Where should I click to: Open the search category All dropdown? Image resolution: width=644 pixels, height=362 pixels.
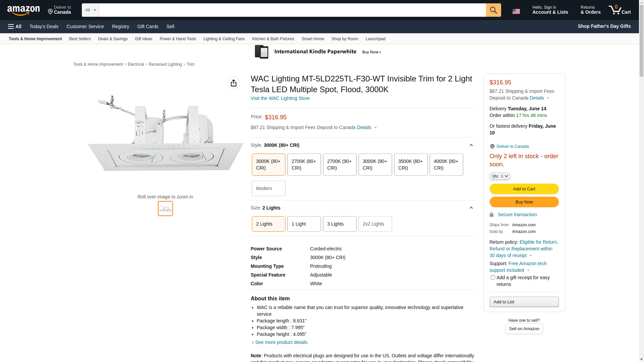point(90,10)
